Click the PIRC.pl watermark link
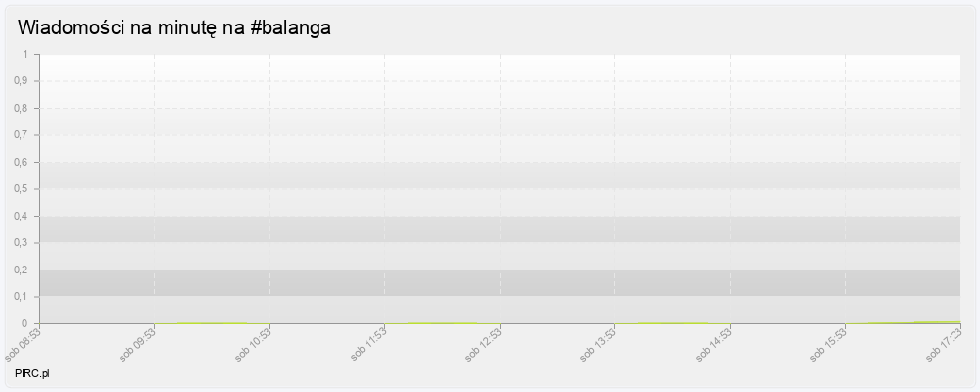 tap(32, 374)
